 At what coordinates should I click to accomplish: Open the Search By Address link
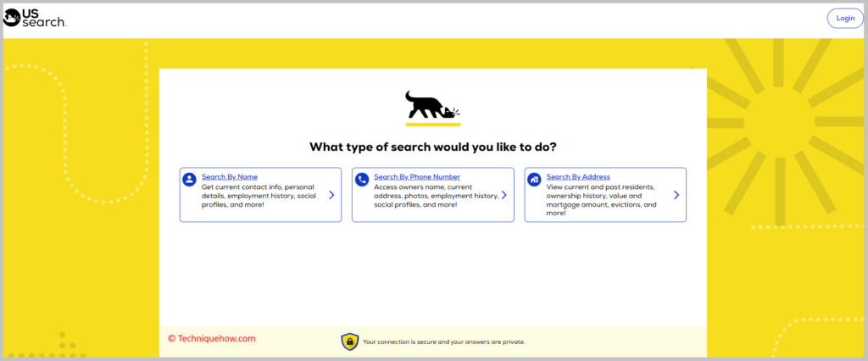pos(578,177)
